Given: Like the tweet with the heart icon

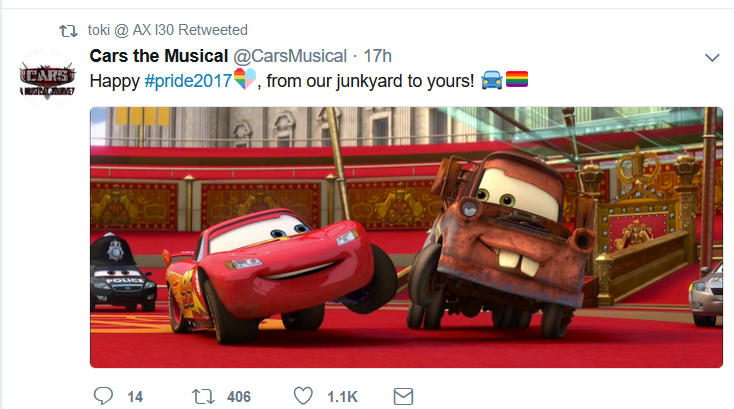Looking at the screenshot, I should pos(303,396).
